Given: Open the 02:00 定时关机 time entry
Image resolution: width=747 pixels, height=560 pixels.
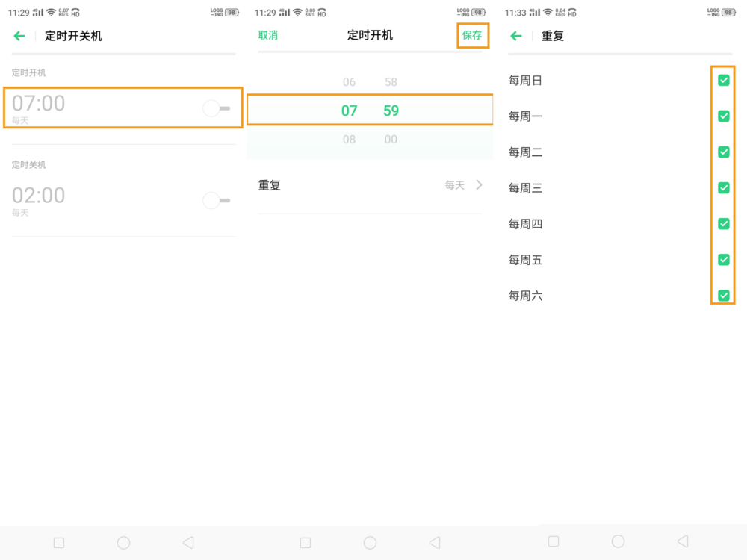Looking at the screenshot, I should tap(39, 196).
